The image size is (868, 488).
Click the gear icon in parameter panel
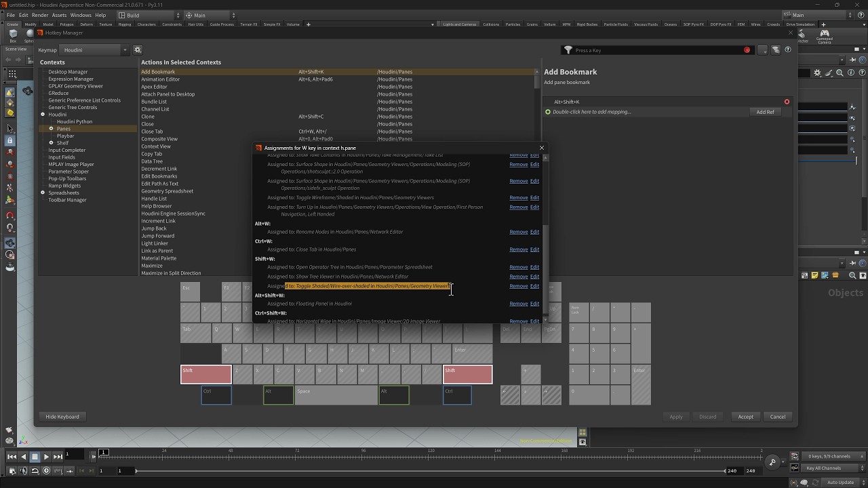click(x=818, y=73)
